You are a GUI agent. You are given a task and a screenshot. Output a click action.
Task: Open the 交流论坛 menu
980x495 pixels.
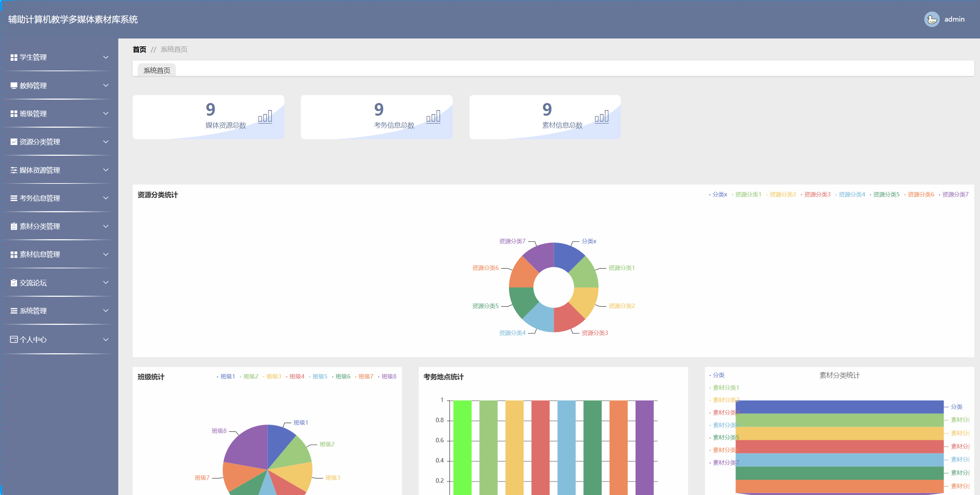59,283
